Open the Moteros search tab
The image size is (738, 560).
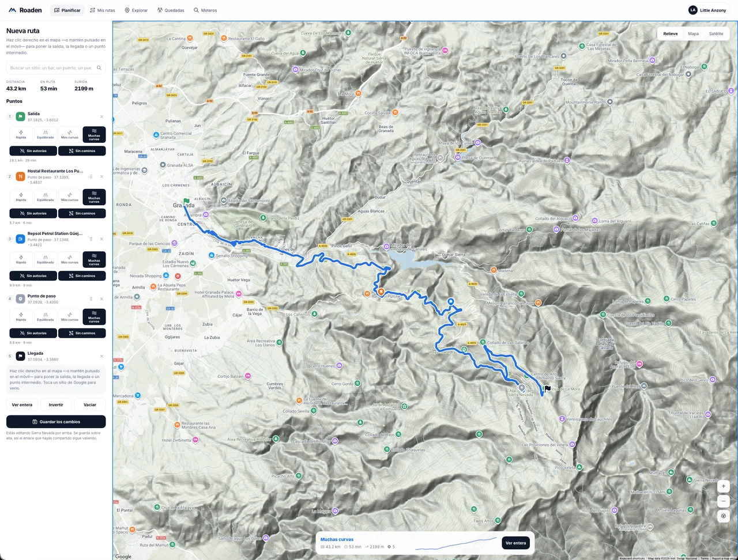click(205, 10)
